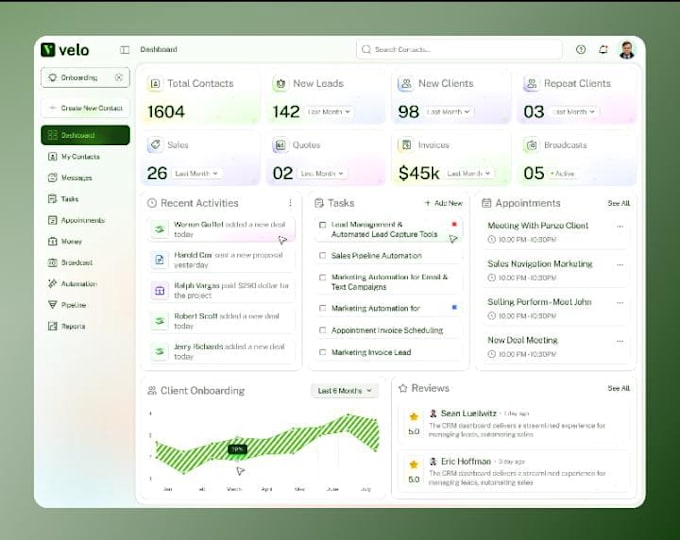
Task: Click Add New in Tasks panel
Action: [444, 203]
